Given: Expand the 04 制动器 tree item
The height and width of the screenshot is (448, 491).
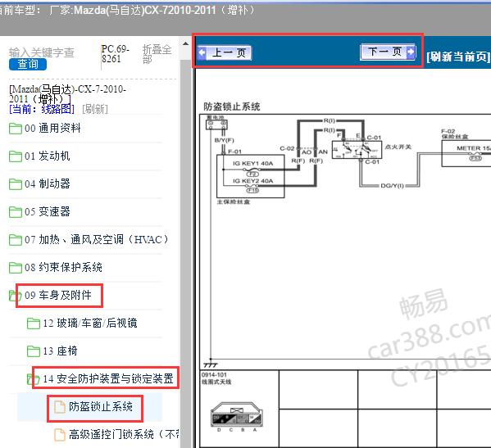Looking at the screenshot, I should tap(48, 183).
